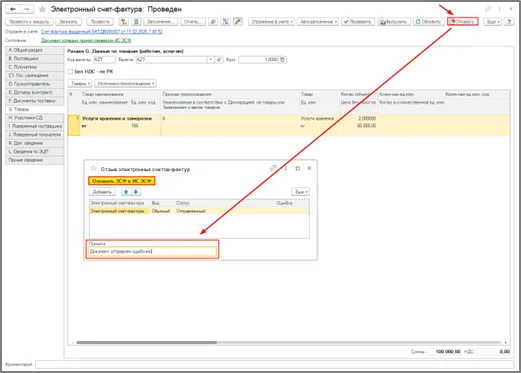Select the 'Услуги хранения и заморозки' table row

point(289,125)
